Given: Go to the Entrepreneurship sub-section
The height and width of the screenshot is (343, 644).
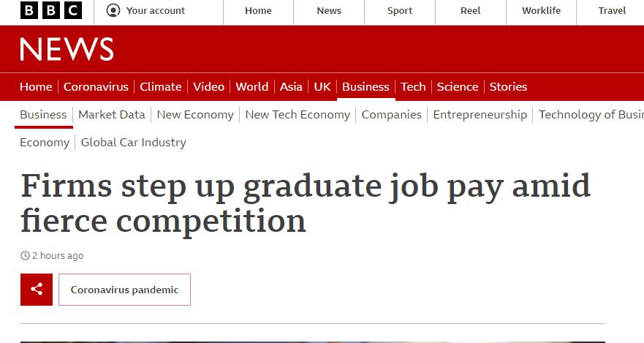Looking at the screenshot, I should click(x=480, y=115).
